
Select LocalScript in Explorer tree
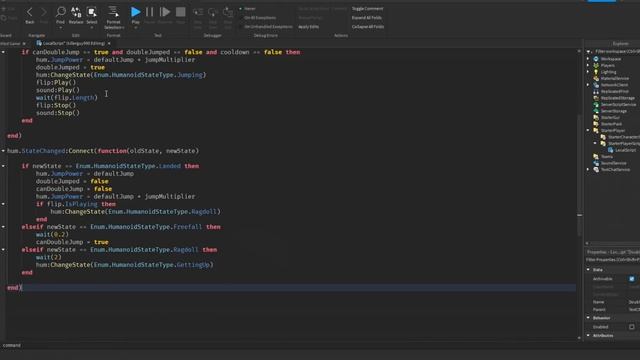coord(625,150)
